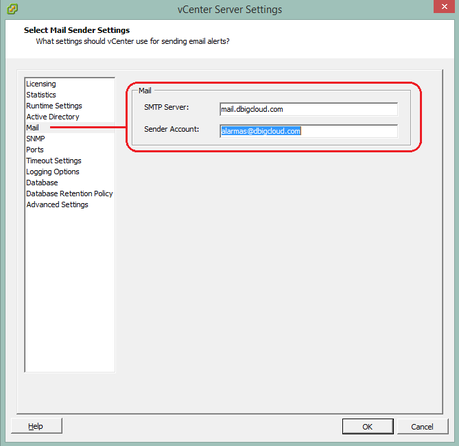Click the vCenter title bar icon
The image size is (459, 446).
point(12,9)
